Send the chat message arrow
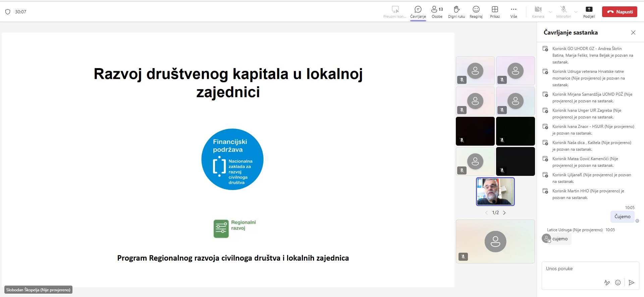 631,283
